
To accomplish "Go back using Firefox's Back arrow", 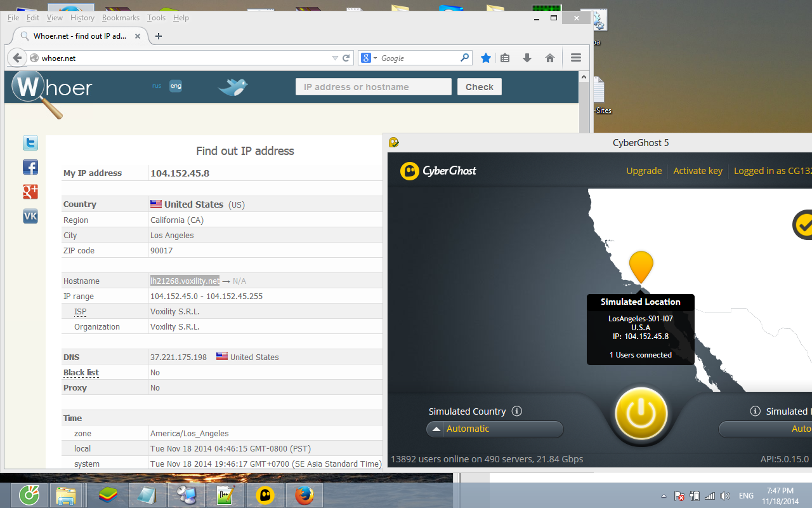I will coord(17,58).
